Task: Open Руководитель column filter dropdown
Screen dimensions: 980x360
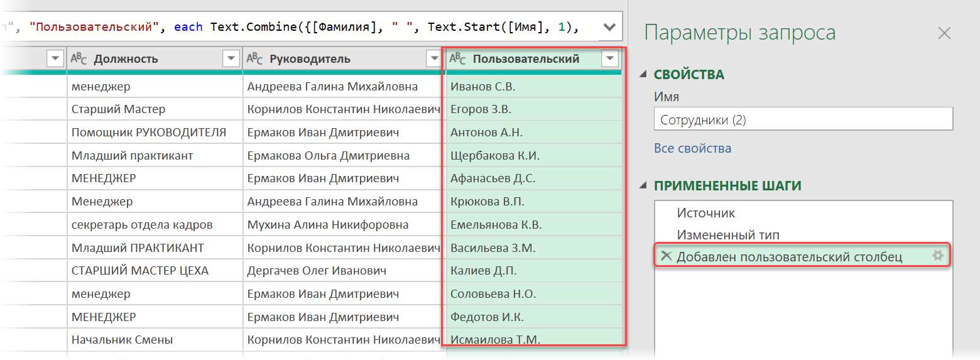Action: point(434,58)
